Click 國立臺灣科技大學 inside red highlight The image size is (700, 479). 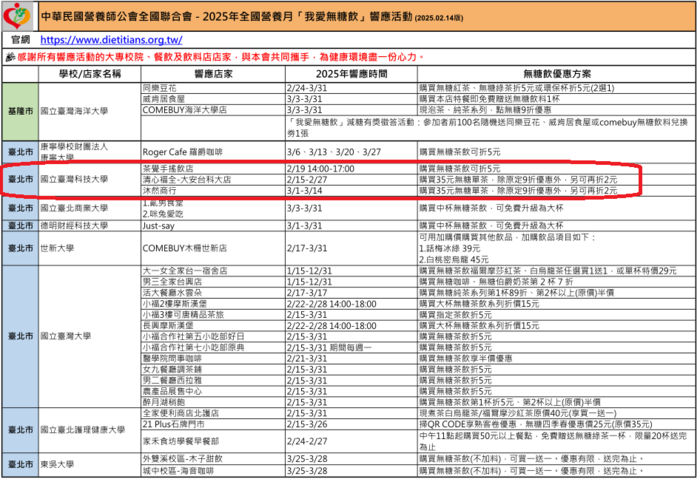(x=74, y=179)
